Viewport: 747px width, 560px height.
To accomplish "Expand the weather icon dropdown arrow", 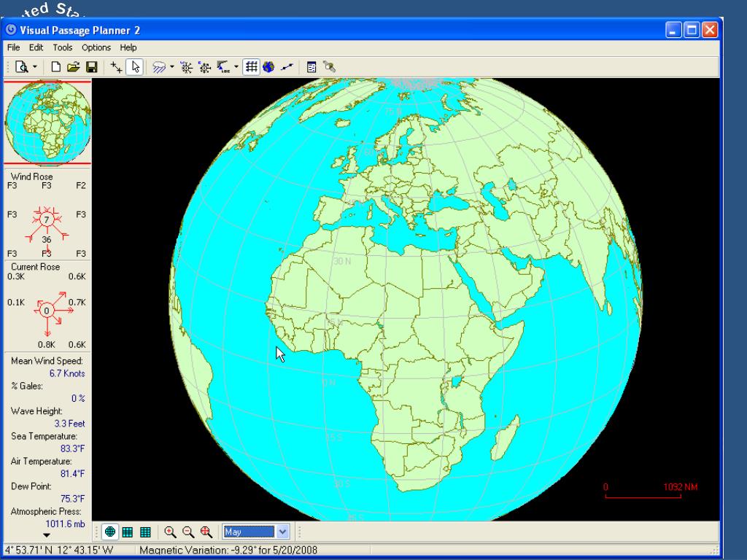I will (172, 67).
